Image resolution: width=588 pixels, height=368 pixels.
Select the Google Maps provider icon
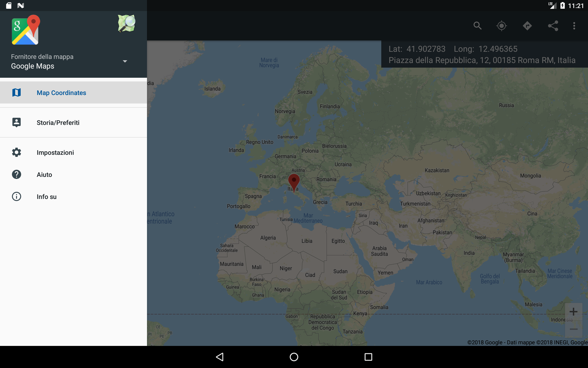[25, 30]
